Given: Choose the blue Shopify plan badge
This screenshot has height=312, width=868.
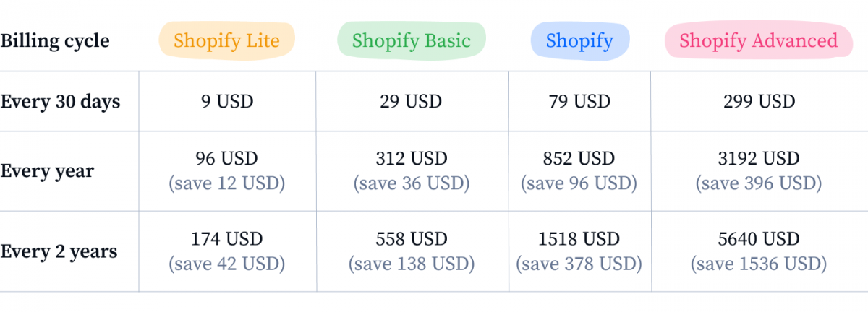Looking at the screenshot, I should (579, 40).
